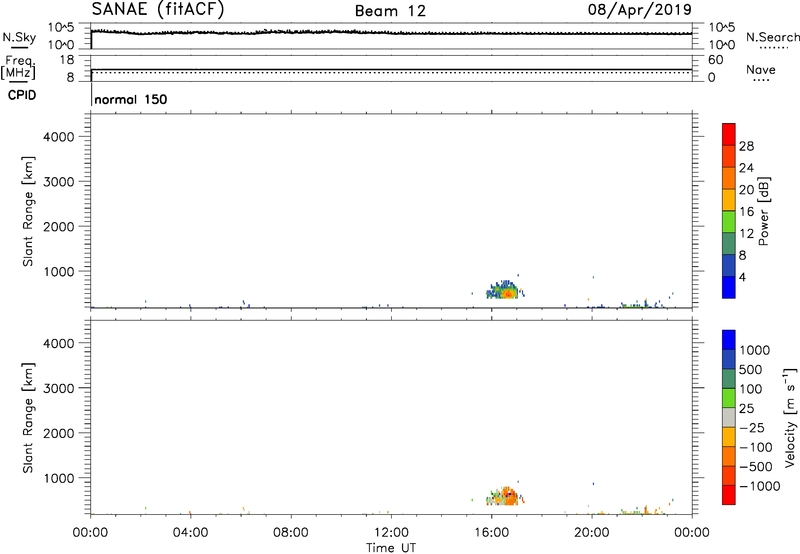Click the 12:00 time axis label
The height and width of the screenshot is (554, 800).
click(x=391, y=533)
